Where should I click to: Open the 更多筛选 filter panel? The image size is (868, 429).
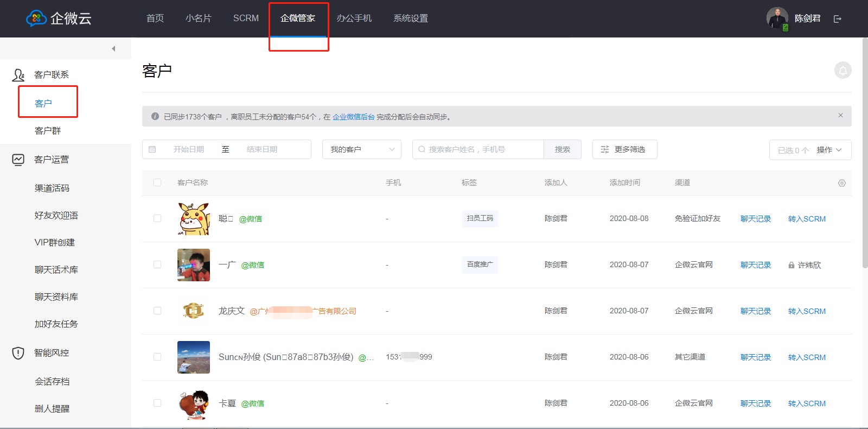624,149
